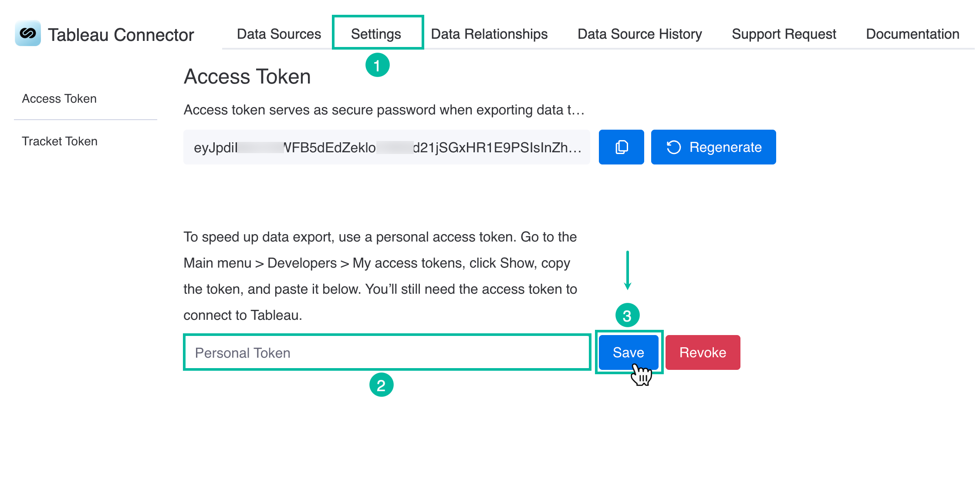Copy the access token with the copy icon button
The image size is (980, 483).
click(x=621, y=147)
